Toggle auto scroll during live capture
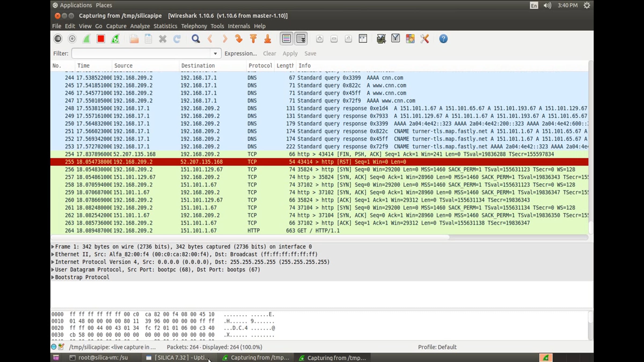This screenshot has width=644, height=362. point(301,39)
